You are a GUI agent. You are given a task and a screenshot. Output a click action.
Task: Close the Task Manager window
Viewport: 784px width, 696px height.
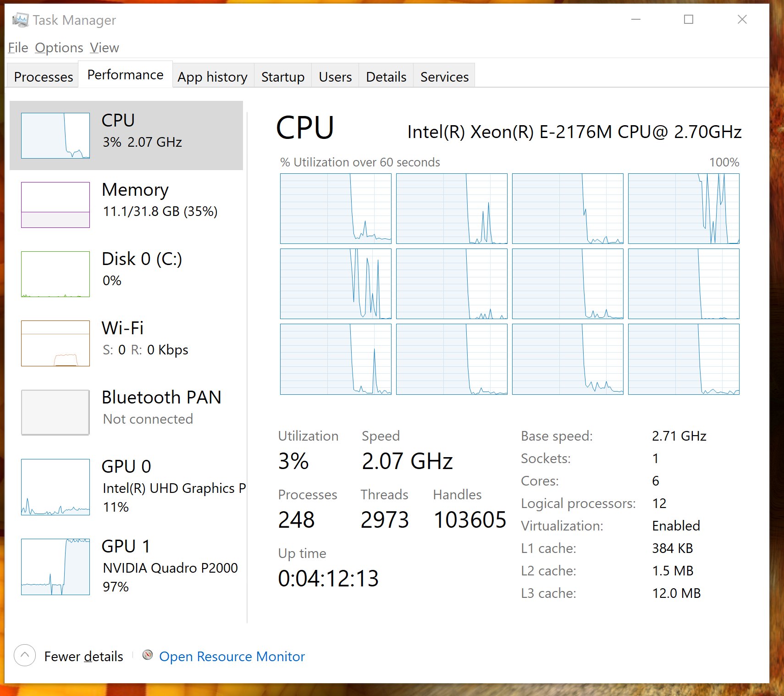(742, 19)
